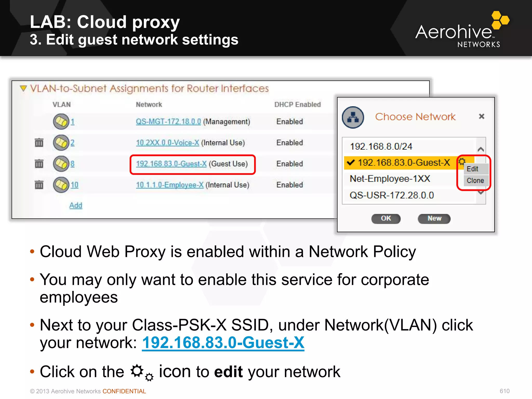The image size is (532, 399).
Task: Open VLAN 2 link
Action: click(x=72, y=143)
